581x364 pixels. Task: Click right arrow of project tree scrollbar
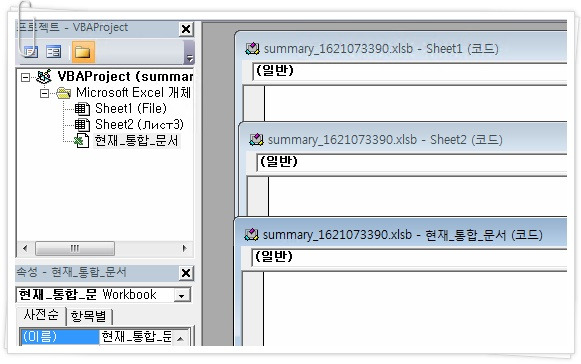[x=185, y=248]
